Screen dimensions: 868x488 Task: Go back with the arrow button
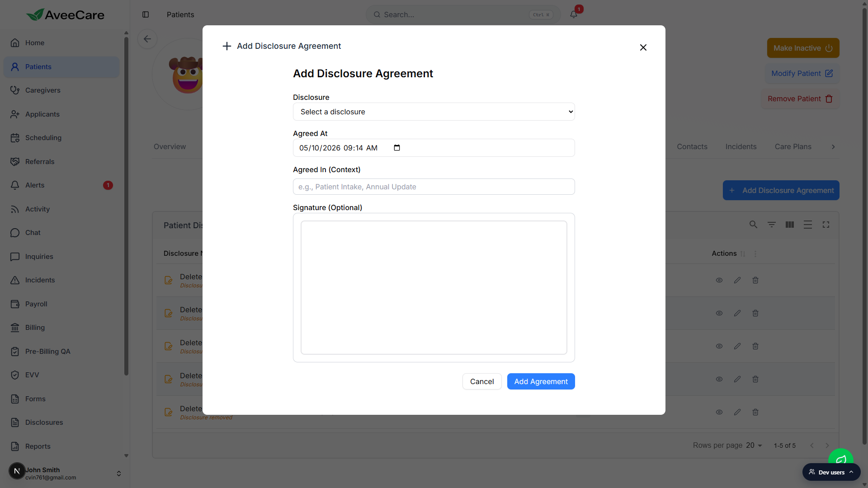[147, 39]
